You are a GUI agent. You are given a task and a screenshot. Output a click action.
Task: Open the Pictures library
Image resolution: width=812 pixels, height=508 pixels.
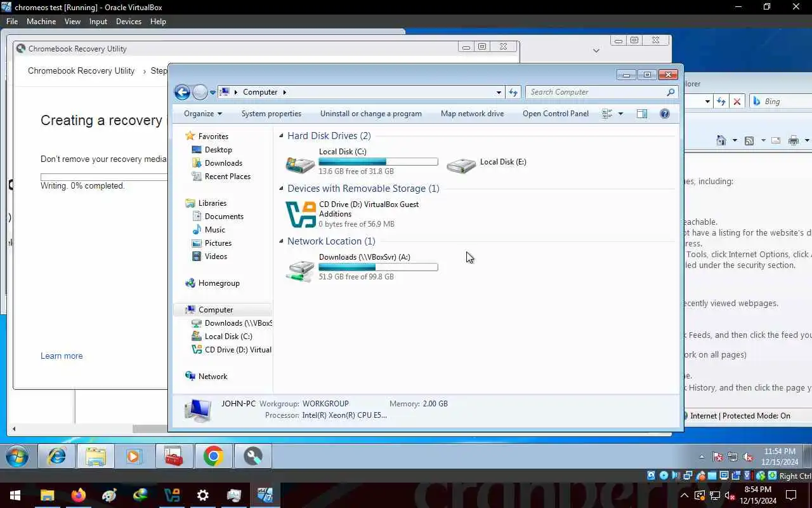pyautogui.click(x=218, y=243)
